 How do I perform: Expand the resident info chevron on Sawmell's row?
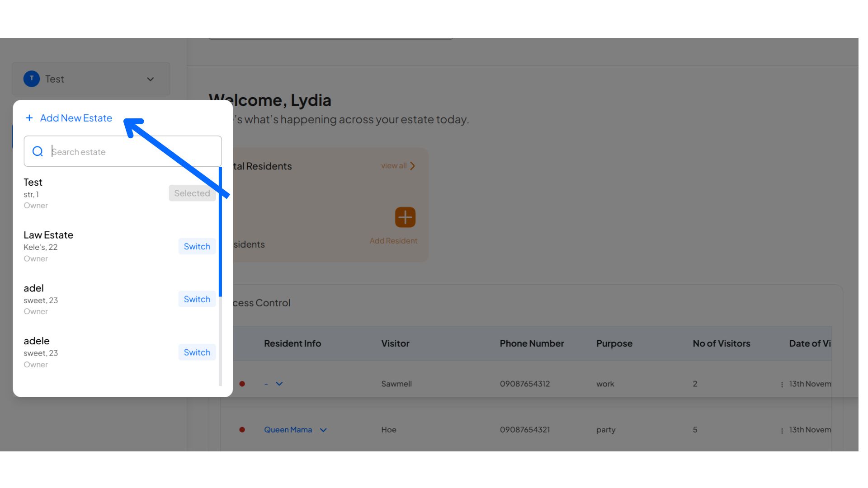(279, 384)
